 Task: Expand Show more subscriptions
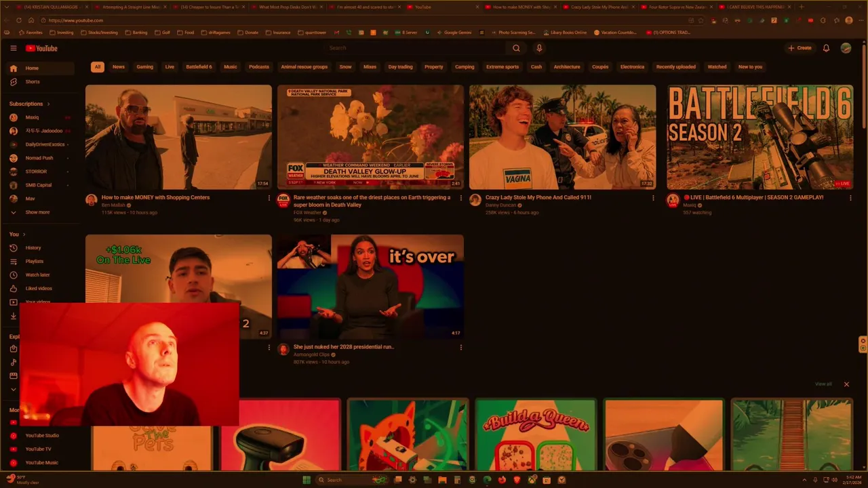(41, 212)
